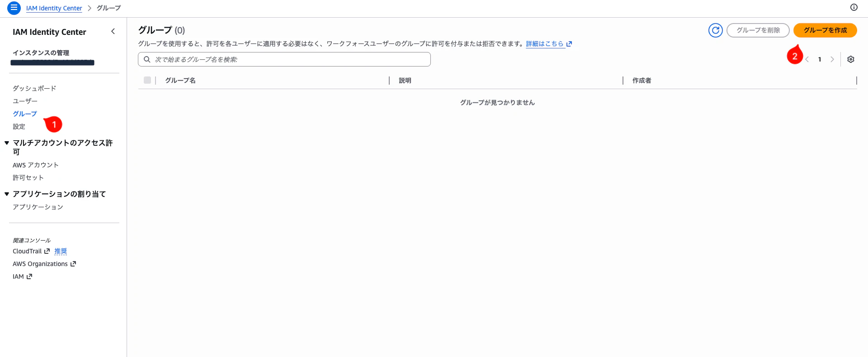The image size is (868, 357).
Task: Click page number 1 in pagination
Action: click(x=820, y=59)
